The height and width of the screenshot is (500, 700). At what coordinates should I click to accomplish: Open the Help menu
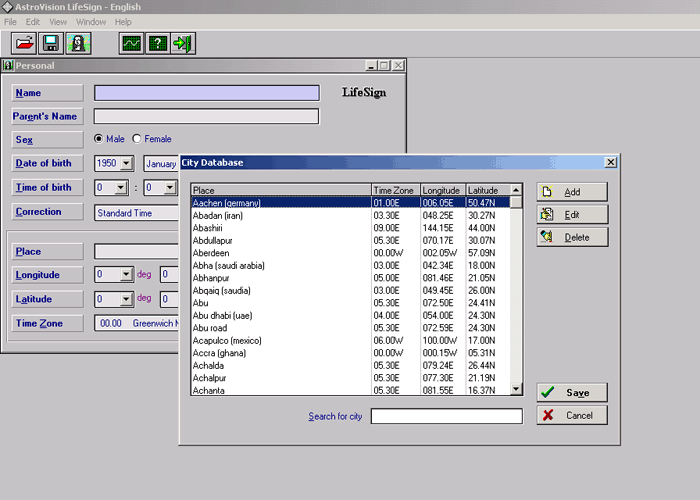pyautogui.click(x=123, y=22)
